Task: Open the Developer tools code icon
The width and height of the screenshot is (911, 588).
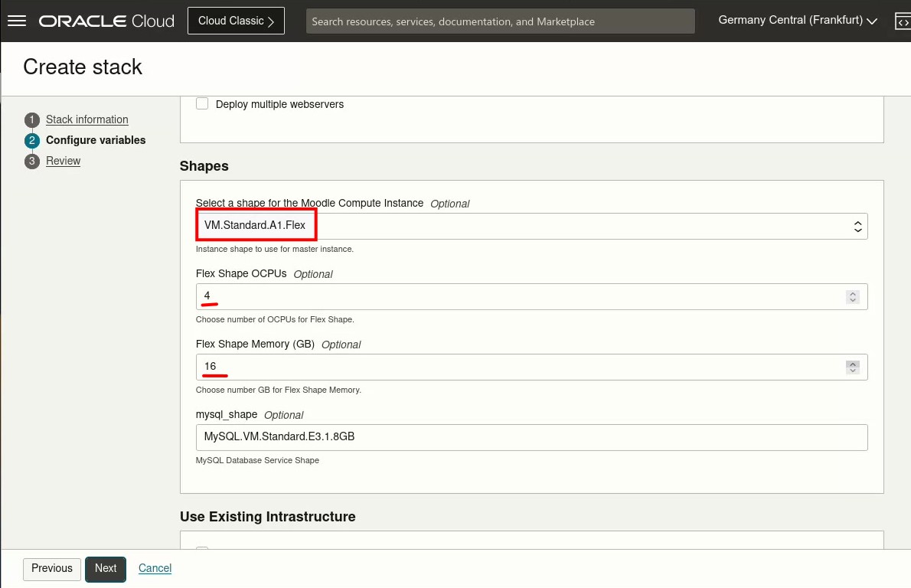Action: tap(902, 21)
